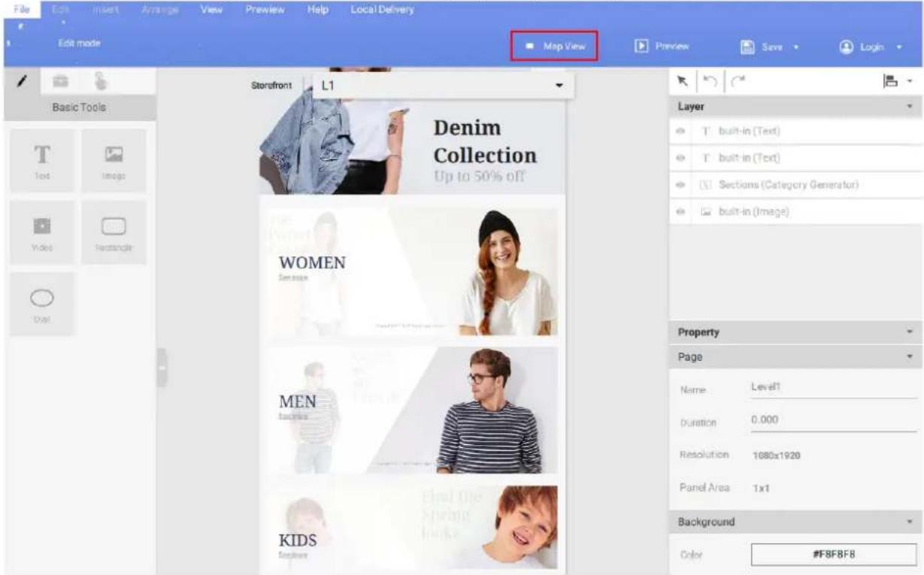Image resolution: width=924 pixels, height=575 pixels.
Task: Select the Oval tool
Action: click(42, 304)
